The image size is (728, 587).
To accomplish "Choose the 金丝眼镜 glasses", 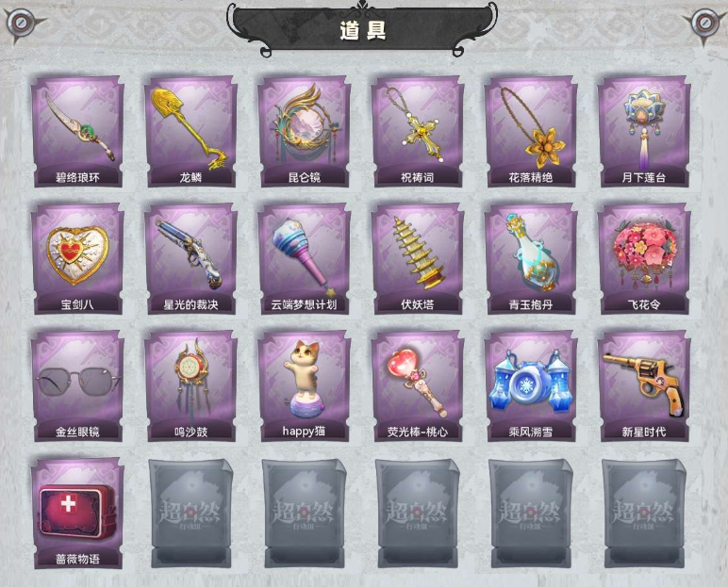I will (x=77, y=386).
